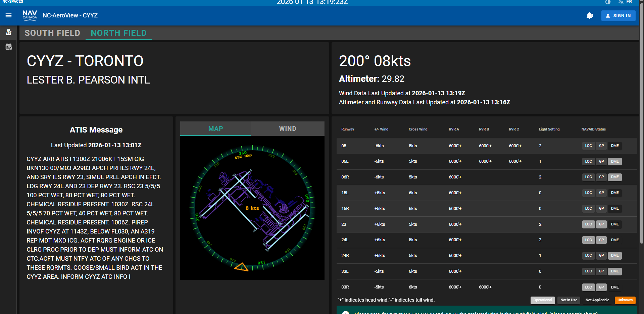Click the NAV Canada logo
Screen dimensions: 644x314
tap(30, 15)
